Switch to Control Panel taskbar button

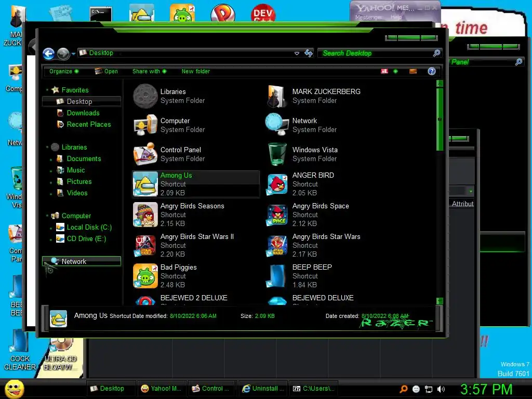click(211, 389)
